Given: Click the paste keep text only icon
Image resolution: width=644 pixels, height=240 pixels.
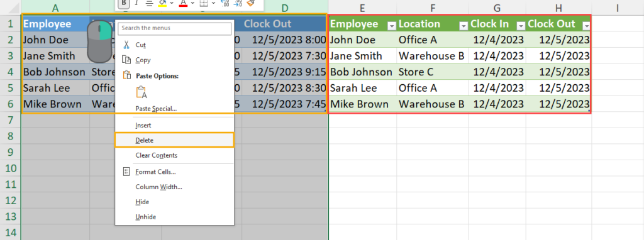Looking at the screenshot, I should tap(142, 92).
